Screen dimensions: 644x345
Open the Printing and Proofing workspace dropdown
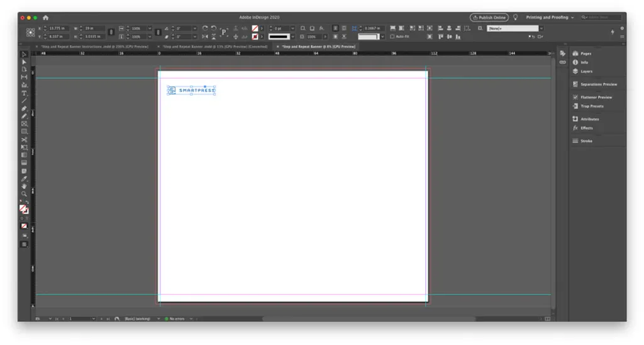pyautogui.click(x=550, y=18)
